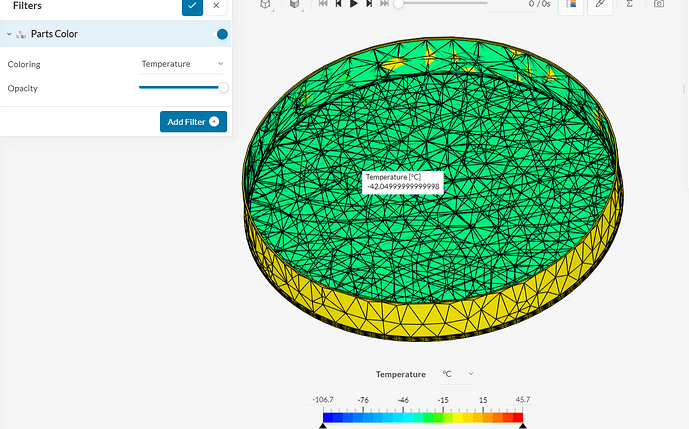Click the Add Filter button
This screenshot has height=429, width=689.
click(193, 122)
